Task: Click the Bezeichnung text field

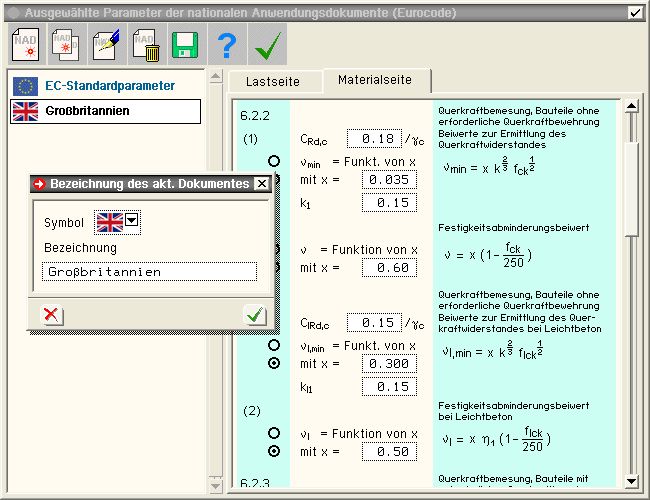Action: click(x=149, y=271)
